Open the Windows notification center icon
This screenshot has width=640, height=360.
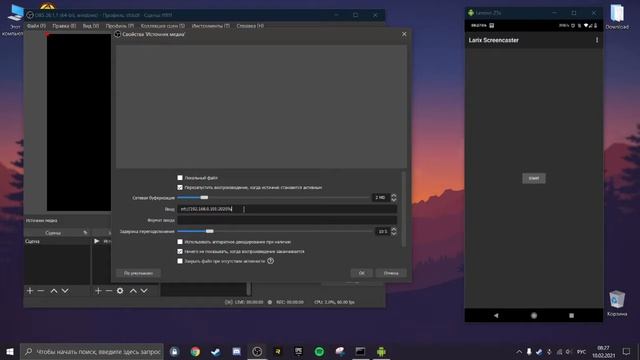pyautogui.click(x=626, y=351)
